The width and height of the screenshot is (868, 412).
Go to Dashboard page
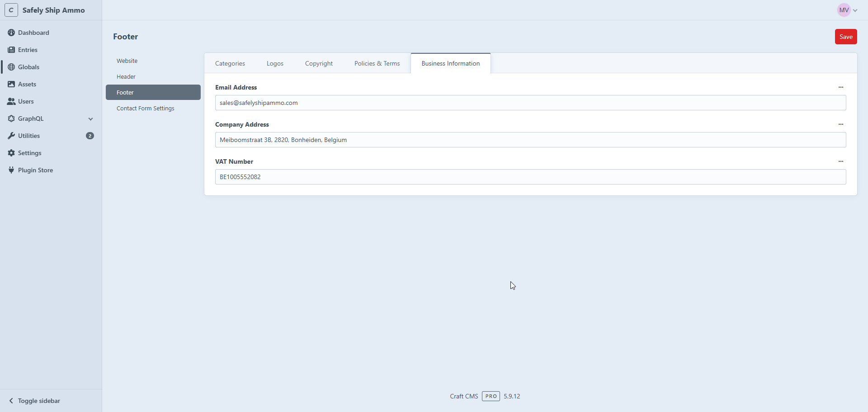point(33,33)
